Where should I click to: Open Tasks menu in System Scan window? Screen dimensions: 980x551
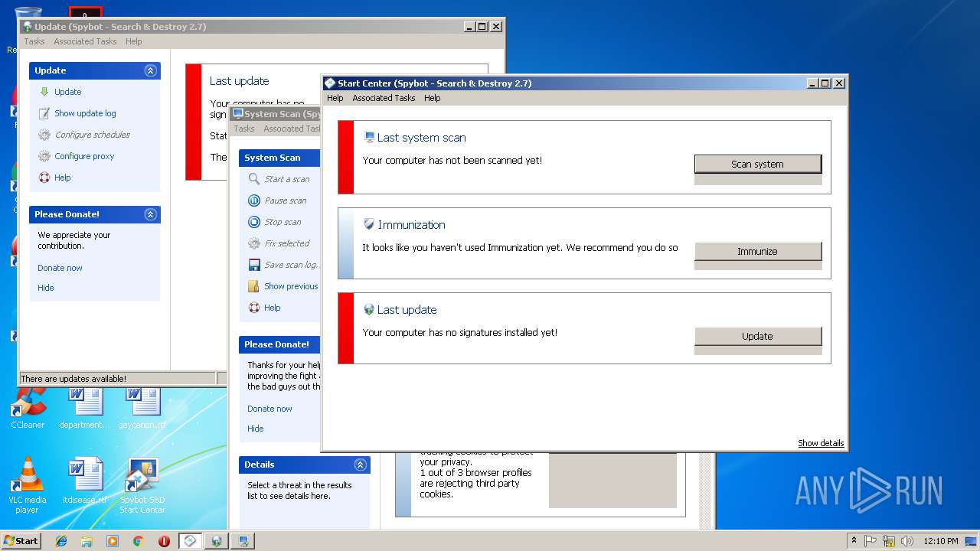click(x=244, y=129)
